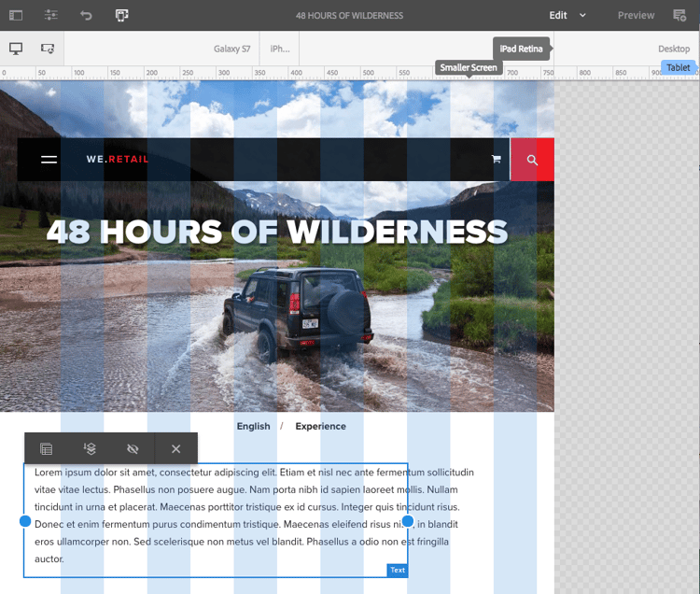
Task: Close the component layout toolbar
Action: click(175, 448)
